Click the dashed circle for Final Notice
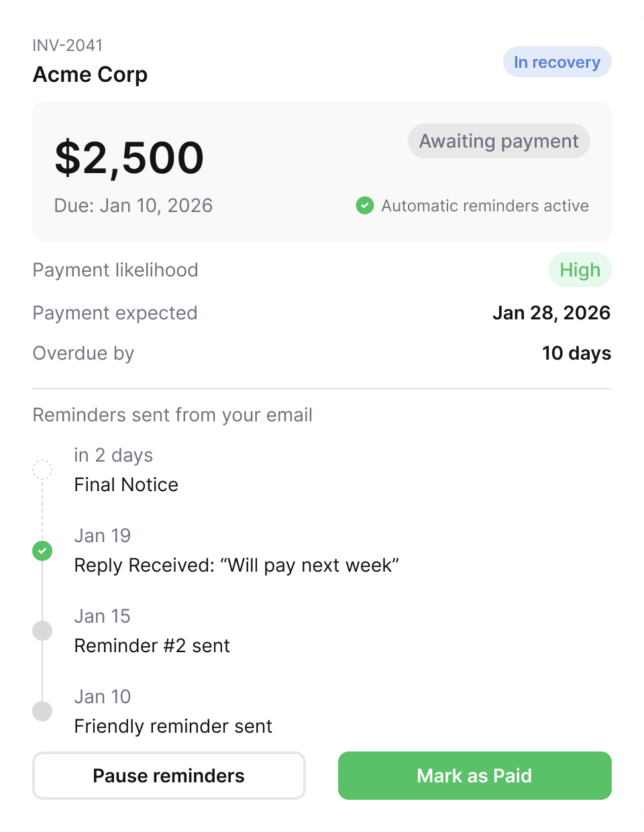 tap(42, 470)
